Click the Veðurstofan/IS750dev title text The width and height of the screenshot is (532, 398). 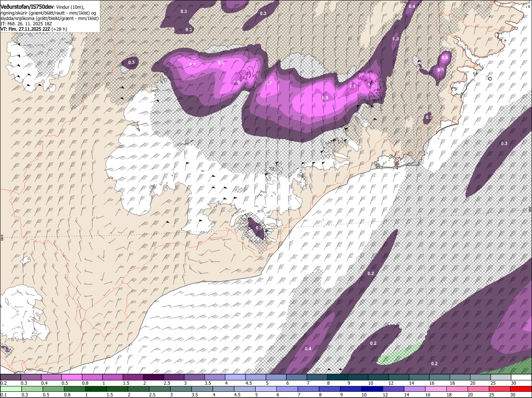(x=27, y=7)
